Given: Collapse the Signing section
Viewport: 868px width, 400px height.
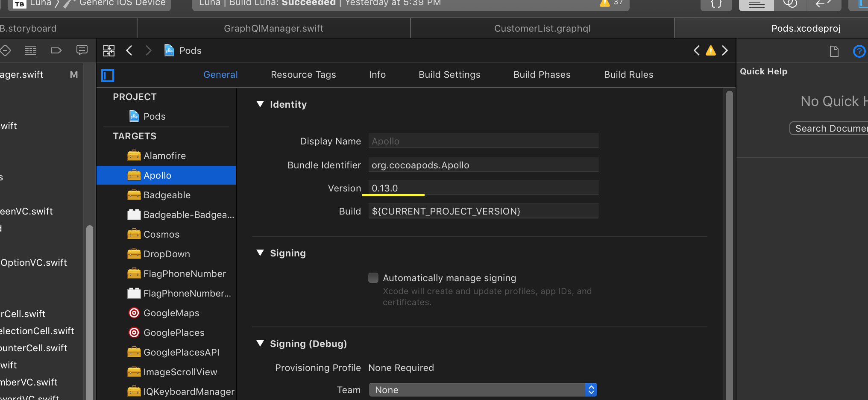Looking at the screenshot, I should point(260,253).
